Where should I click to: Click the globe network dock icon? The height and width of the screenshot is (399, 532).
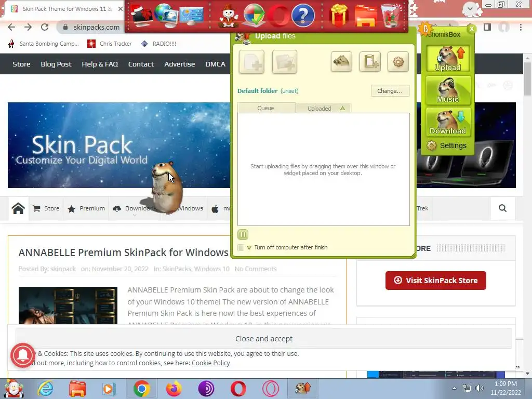pyautogui.click(x=166, y=15)
